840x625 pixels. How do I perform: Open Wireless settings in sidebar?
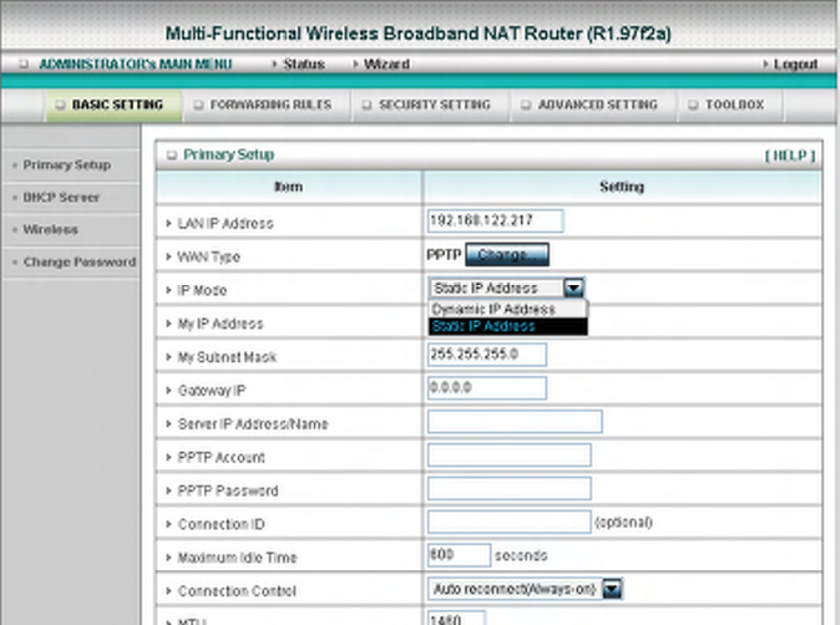tap(50, 229)
